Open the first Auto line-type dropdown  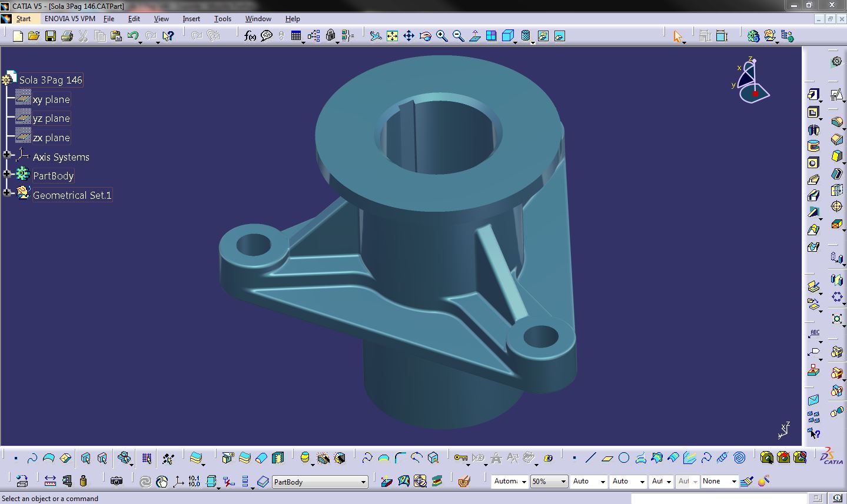(603, 482)
